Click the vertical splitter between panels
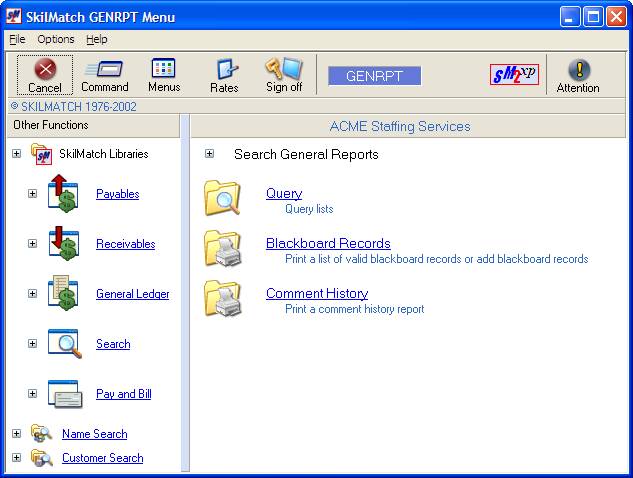 185,293
